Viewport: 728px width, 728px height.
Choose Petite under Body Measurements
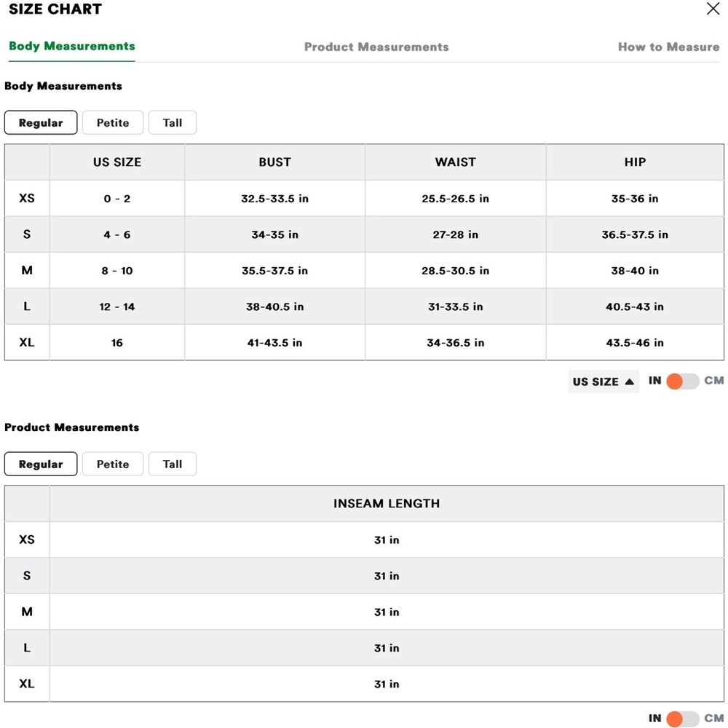(113, 122)
